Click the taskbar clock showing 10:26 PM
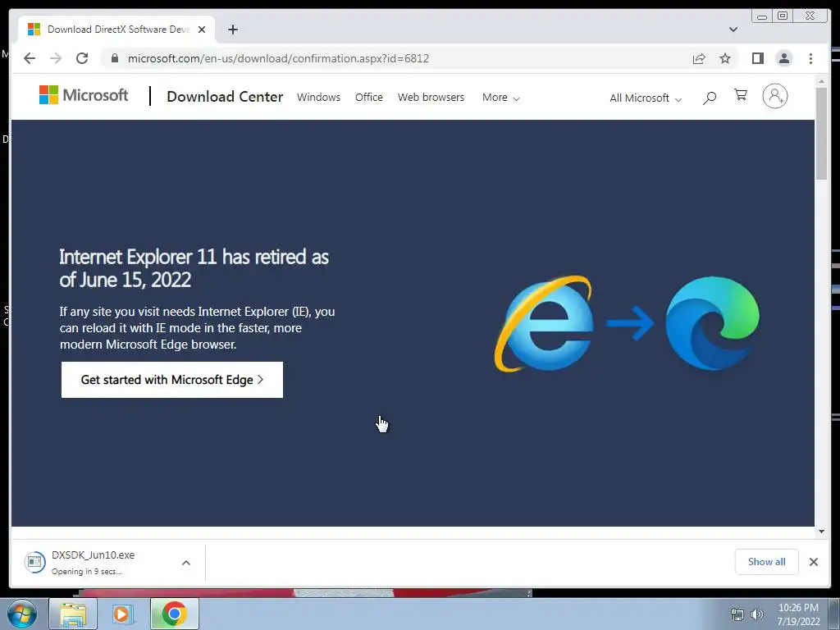This screenshot has height=630, width=840. point(798,614)
